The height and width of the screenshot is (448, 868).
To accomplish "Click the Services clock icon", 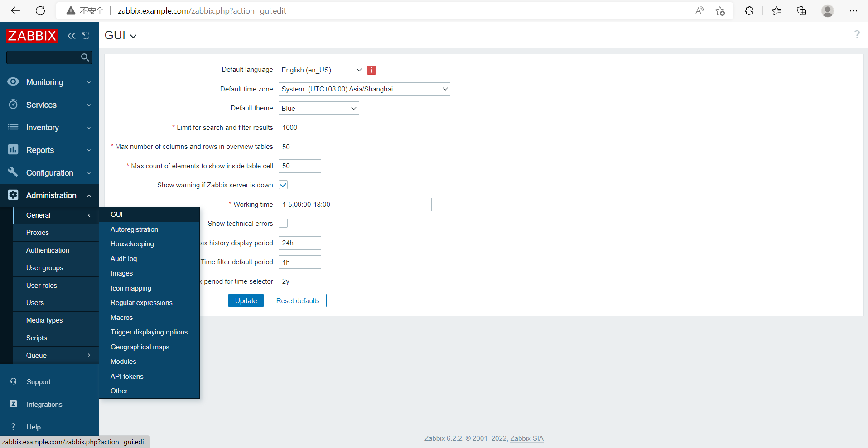I will pyautogui.click(x=13, y=105).
